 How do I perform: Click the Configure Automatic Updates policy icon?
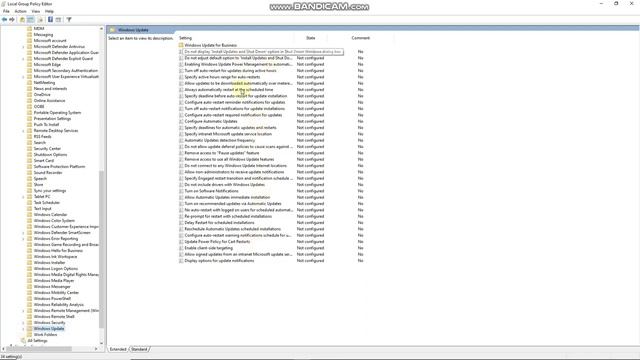(181, 121)
